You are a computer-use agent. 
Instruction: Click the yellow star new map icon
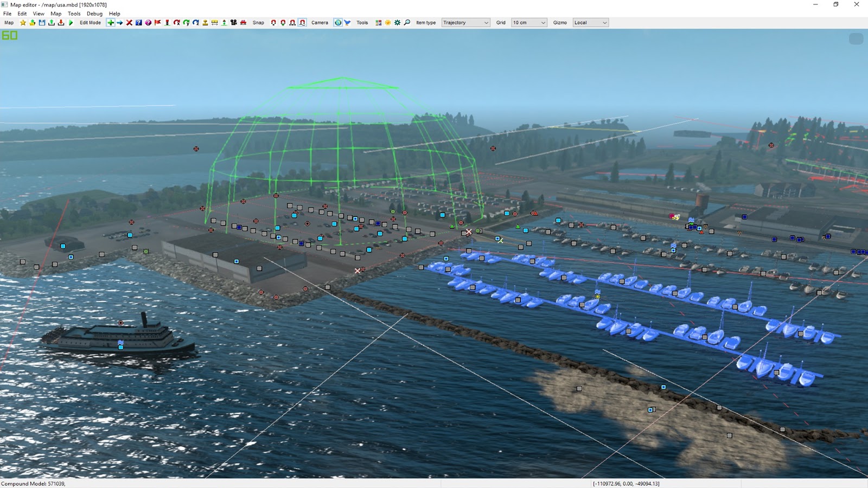(x=23, y=23)
